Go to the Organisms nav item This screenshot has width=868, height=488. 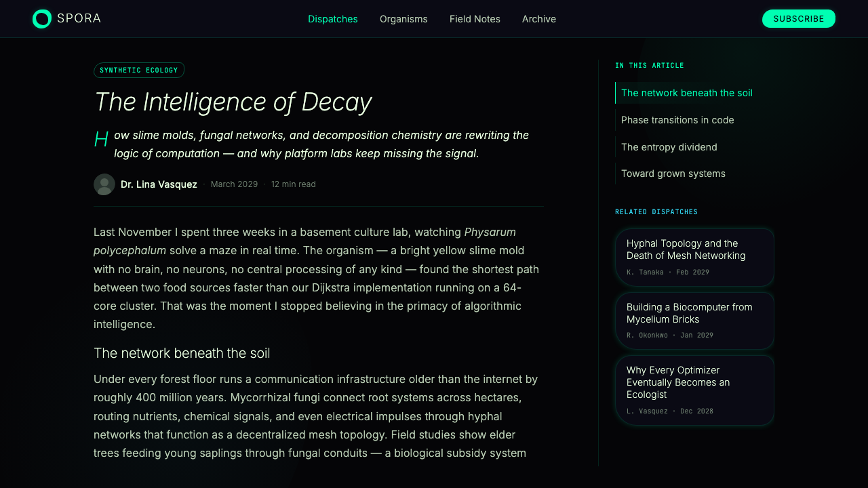pos(403,19)
